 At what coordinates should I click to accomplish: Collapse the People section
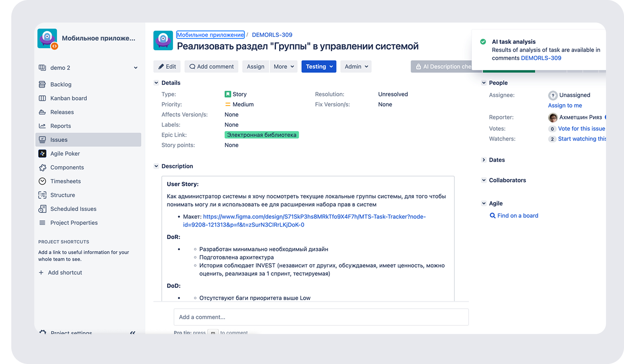pos(484,83)
